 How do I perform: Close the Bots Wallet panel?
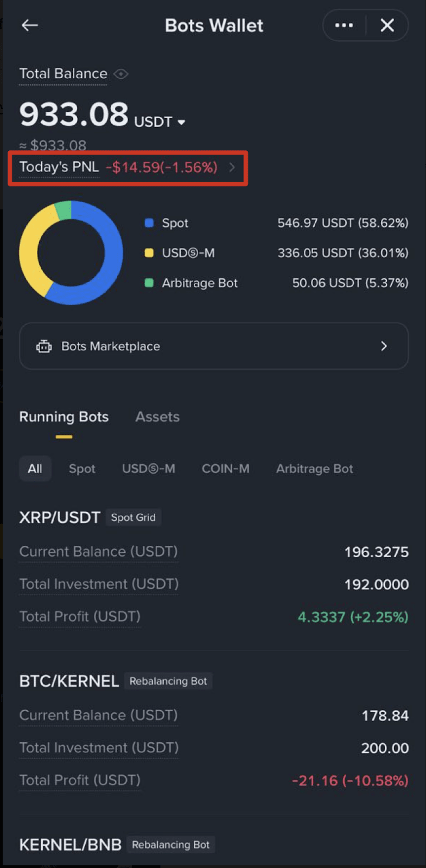click(387, 25)
